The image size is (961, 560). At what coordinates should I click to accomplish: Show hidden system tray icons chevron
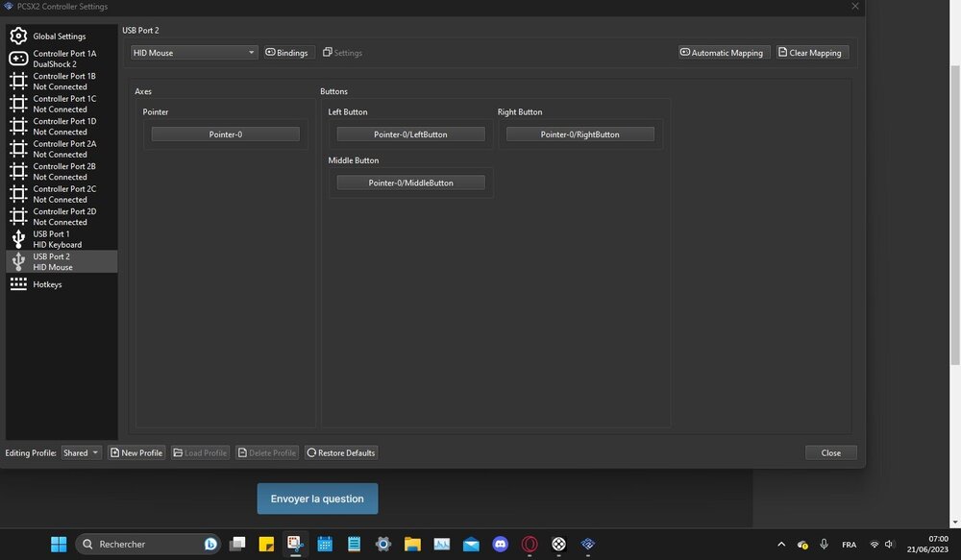(780, 544)
